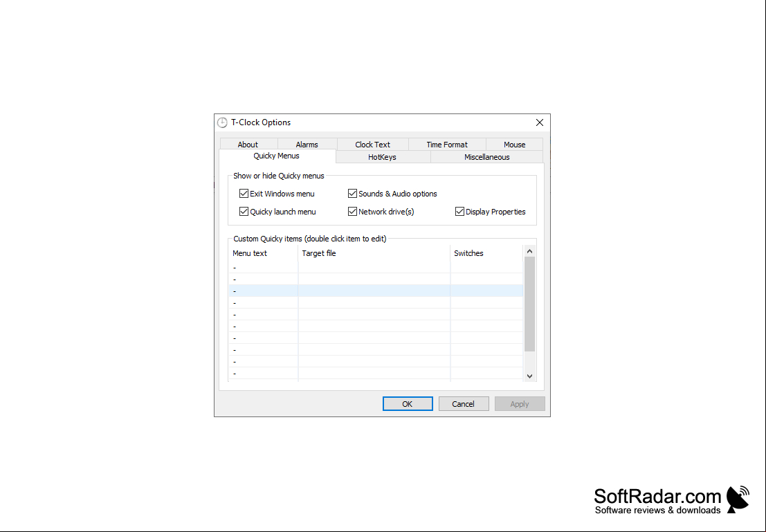Click the scroll up arrow of the list
Image resolution: width=766 pixels, height=532 pixels.
pos(529,251)
